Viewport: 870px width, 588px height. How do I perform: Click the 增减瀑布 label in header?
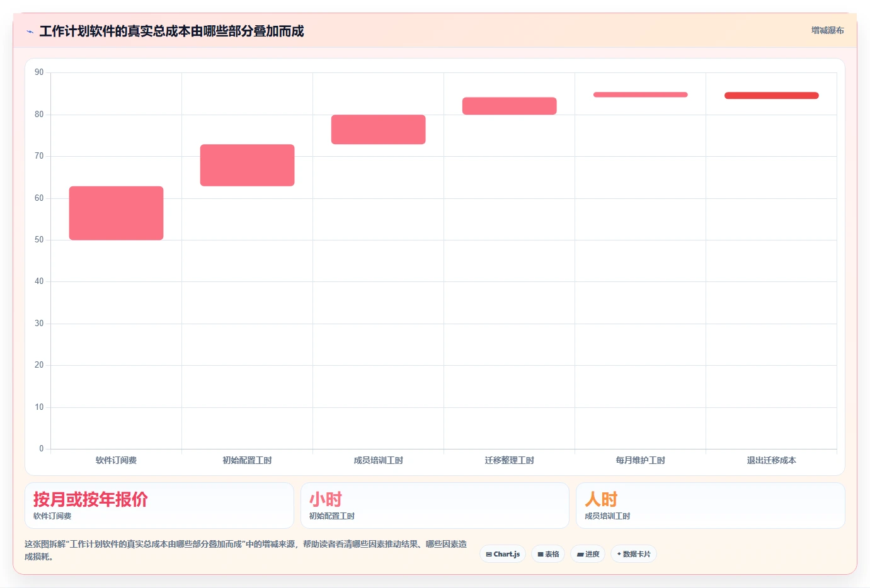[827, 30]
